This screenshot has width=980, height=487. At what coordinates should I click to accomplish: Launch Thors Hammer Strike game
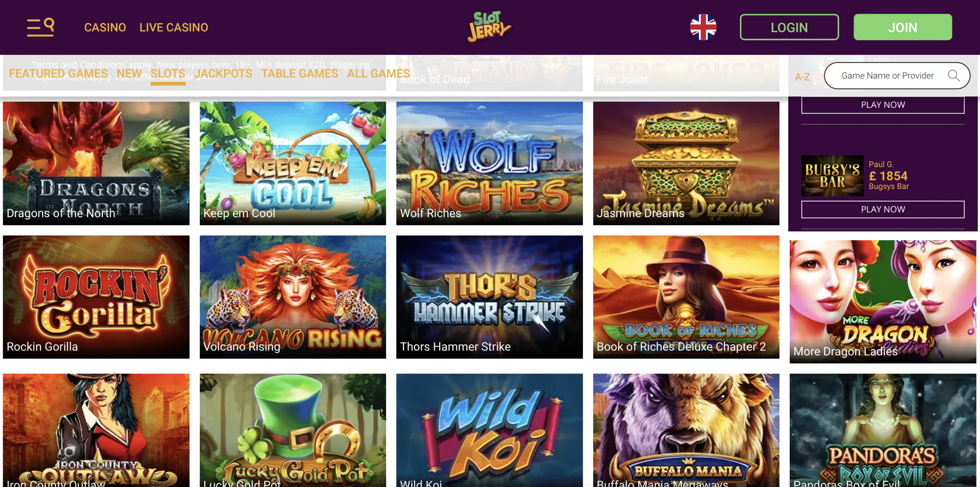point(489,297)
